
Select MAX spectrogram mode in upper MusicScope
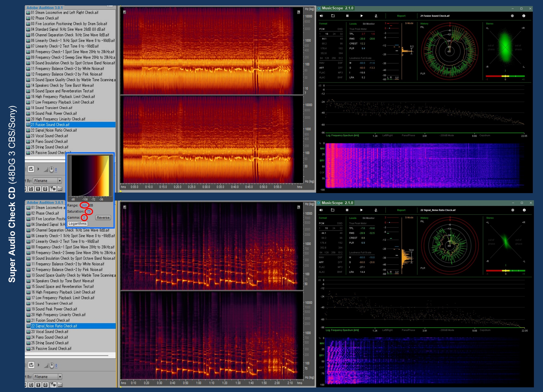322,149
